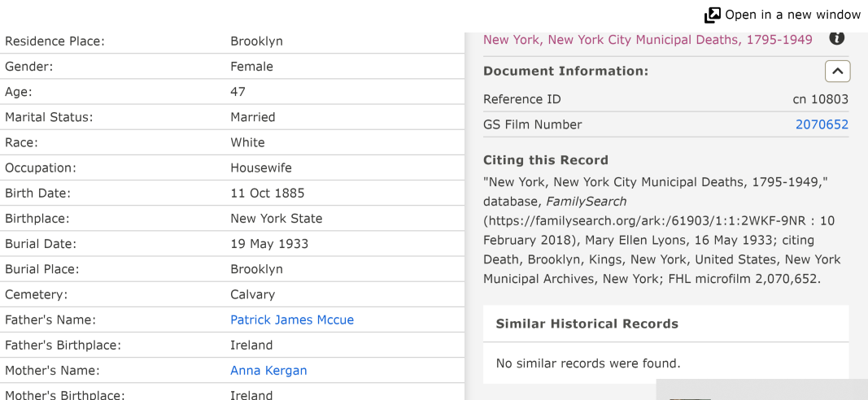Click the Reference ID value cn 10803
868x400 pixels.
(x=820, y=99)
